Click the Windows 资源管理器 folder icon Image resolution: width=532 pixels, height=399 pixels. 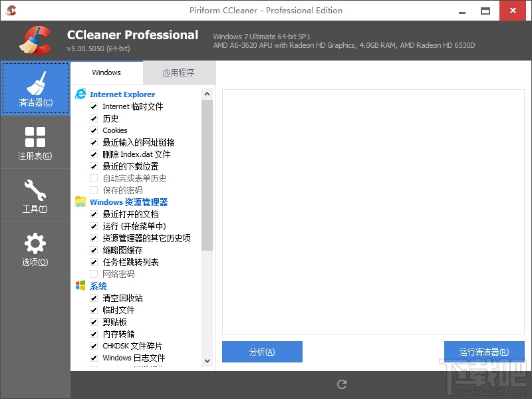[x=82, y=201]
